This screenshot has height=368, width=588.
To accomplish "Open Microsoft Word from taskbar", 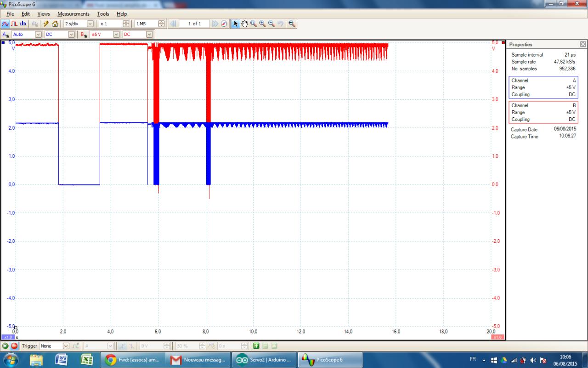I will click(62, 360).
